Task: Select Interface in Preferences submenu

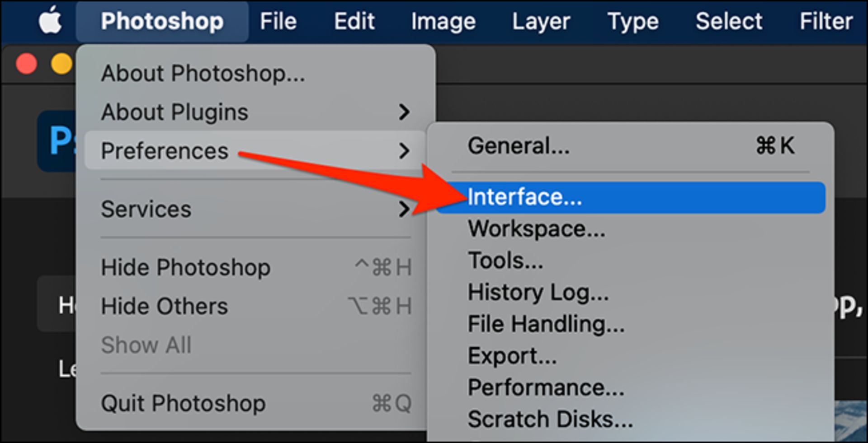Action: click(524, 197)
